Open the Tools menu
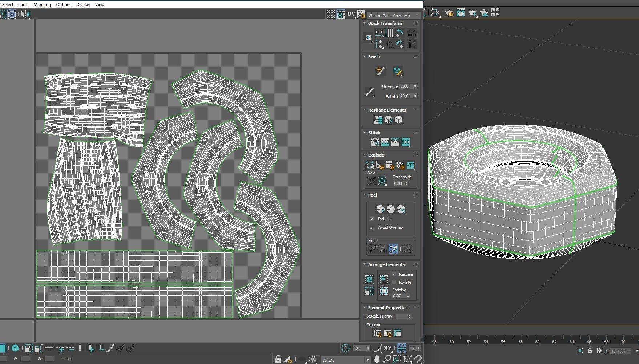 coord(23,5)
